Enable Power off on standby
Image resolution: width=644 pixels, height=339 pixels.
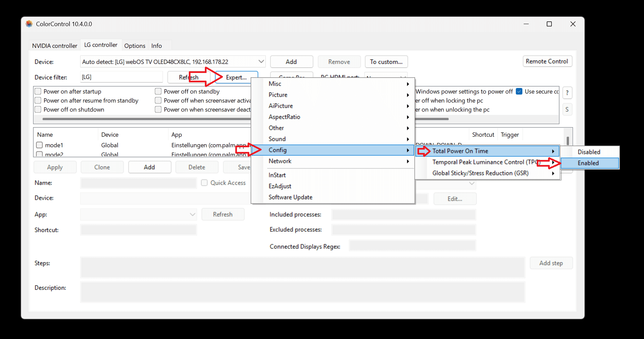click(158, 91)
